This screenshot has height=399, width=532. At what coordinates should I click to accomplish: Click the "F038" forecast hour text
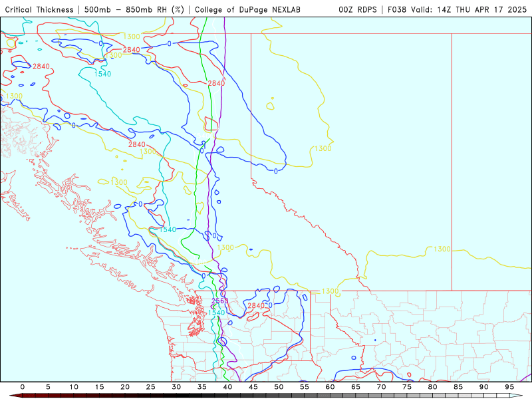point(397,9)
